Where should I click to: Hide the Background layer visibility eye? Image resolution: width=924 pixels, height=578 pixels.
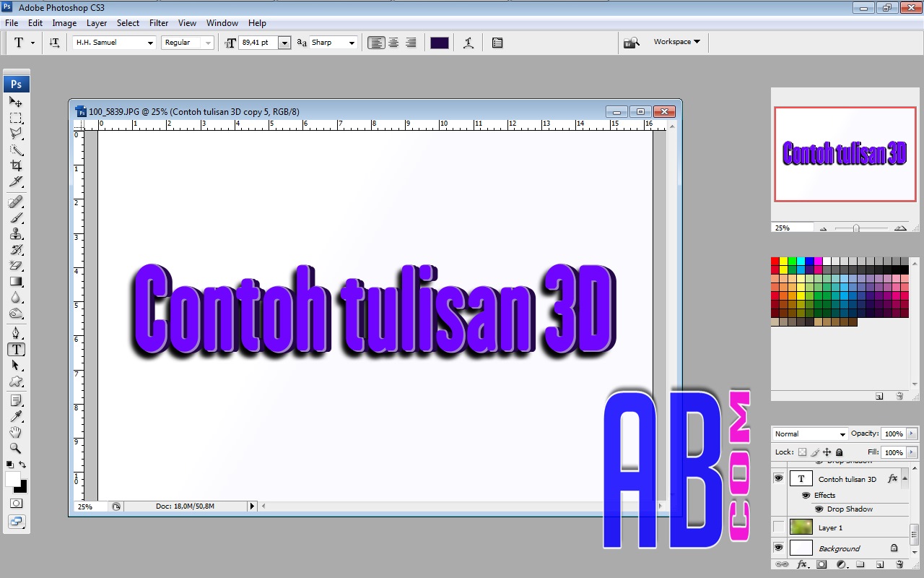(x=778, y=548)
